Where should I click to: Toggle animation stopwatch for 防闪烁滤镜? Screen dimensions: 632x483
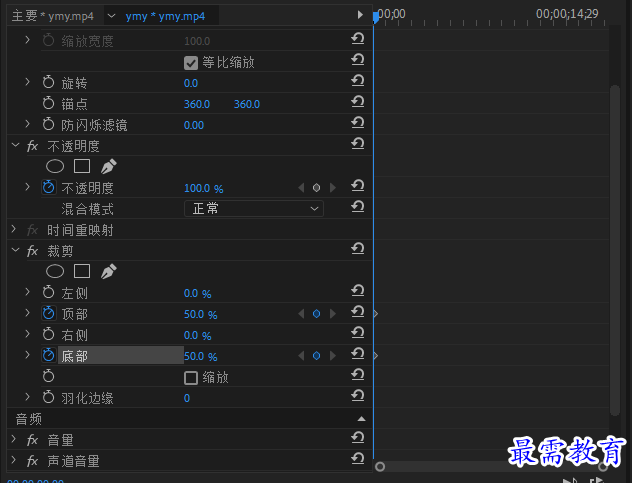[48, 124]
